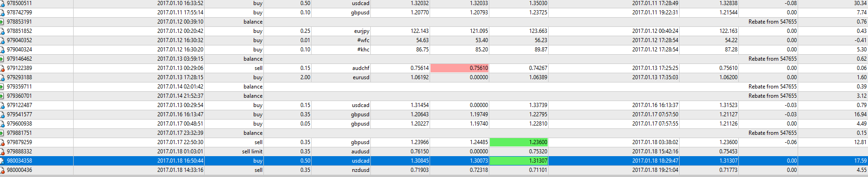Select ticket number 979122487
The height and width of the screenshot is (177, 868).
(19, 105)
